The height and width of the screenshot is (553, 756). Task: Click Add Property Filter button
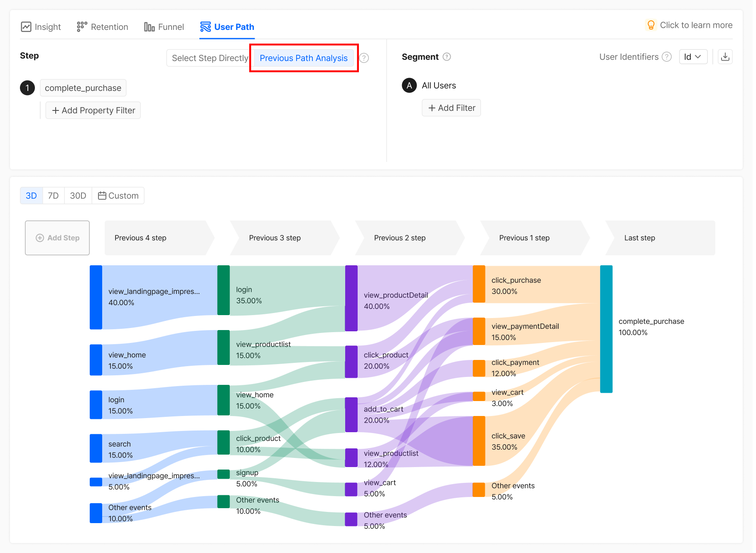point(93,110)
